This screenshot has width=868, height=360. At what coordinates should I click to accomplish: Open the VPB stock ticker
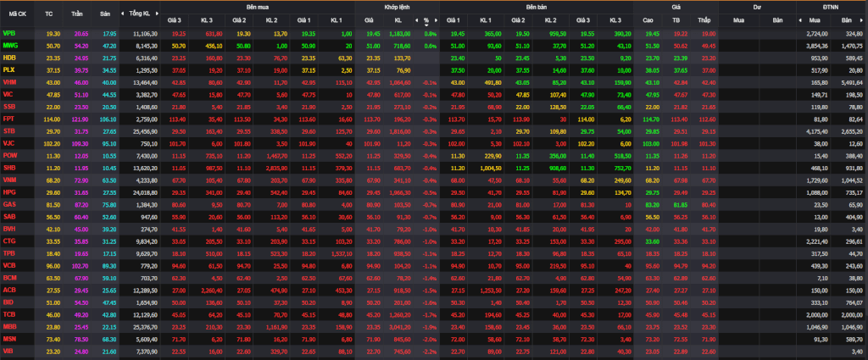click(8, 34)
